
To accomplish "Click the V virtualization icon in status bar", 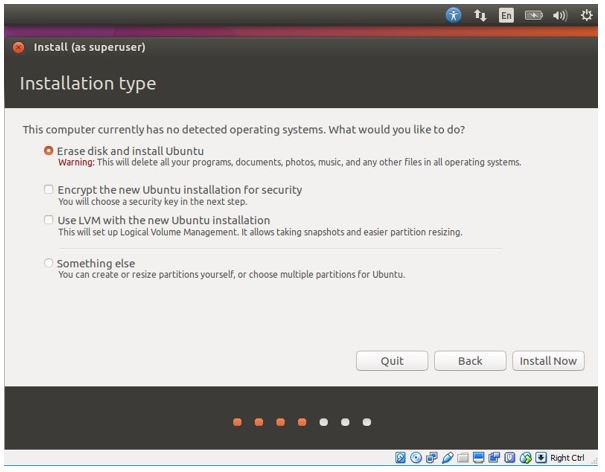I will point(510,458).
